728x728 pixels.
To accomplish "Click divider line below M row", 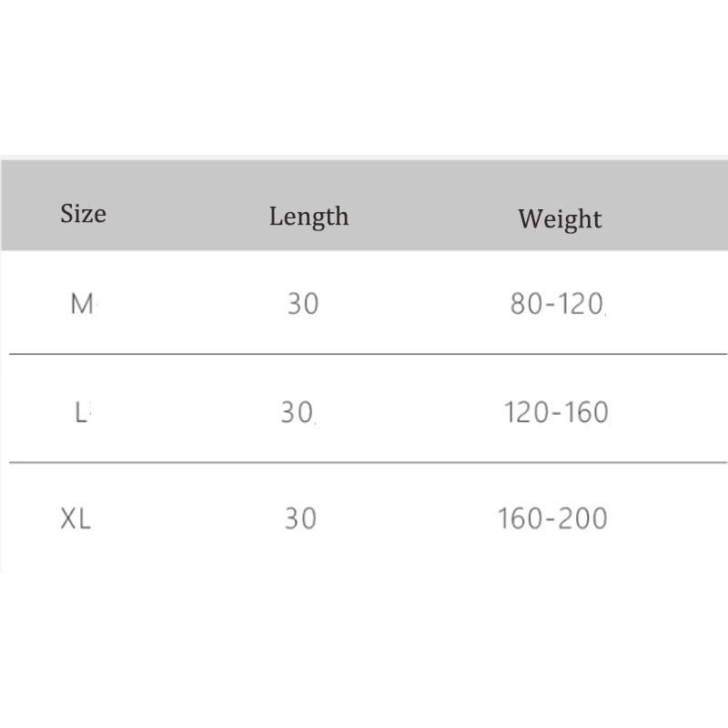I will point(368,354).
